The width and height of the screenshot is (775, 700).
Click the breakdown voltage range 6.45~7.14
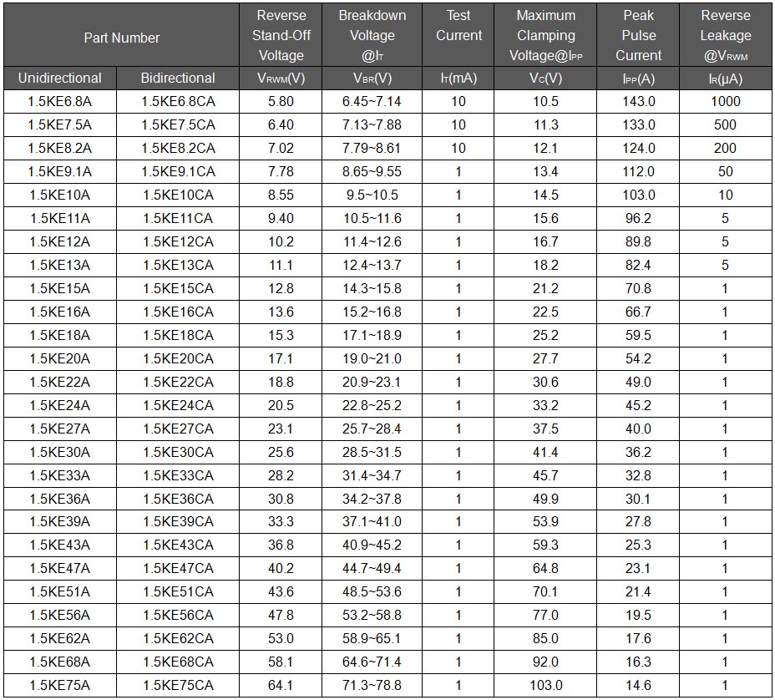point(372,102)
